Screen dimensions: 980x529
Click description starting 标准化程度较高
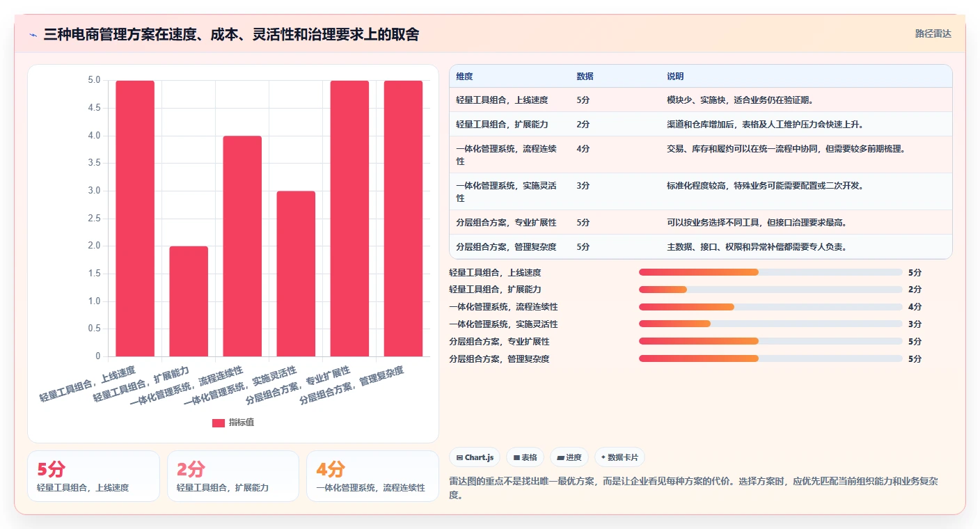[765, 186]
